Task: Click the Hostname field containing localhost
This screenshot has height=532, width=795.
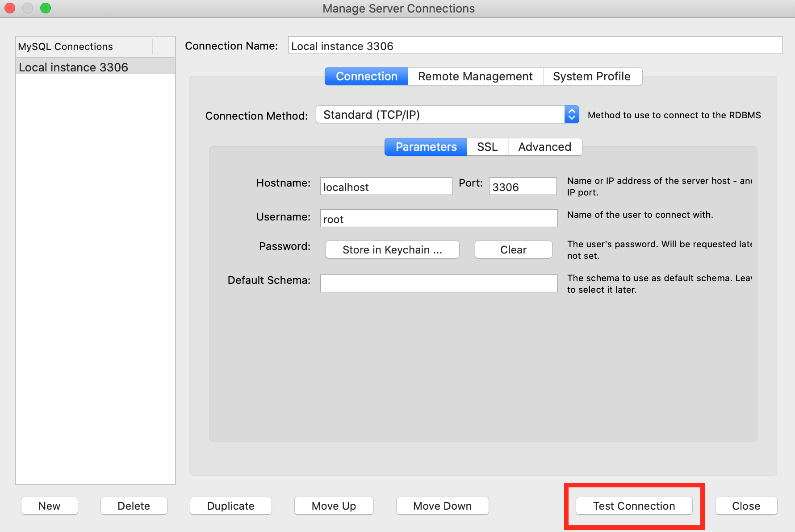Action: pos(386,186)
